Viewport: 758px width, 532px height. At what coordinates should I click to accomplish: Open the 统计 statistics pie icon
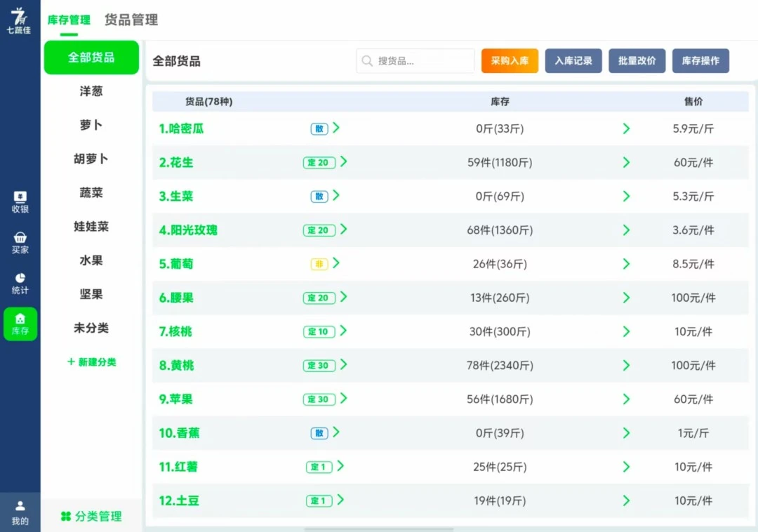[x=20, y=283]
